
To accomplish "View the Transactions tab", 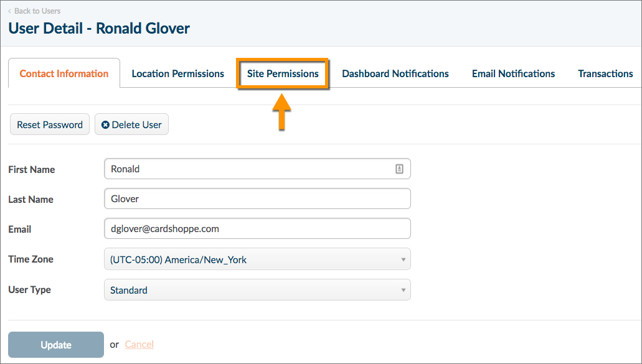I will coord(605,73).
